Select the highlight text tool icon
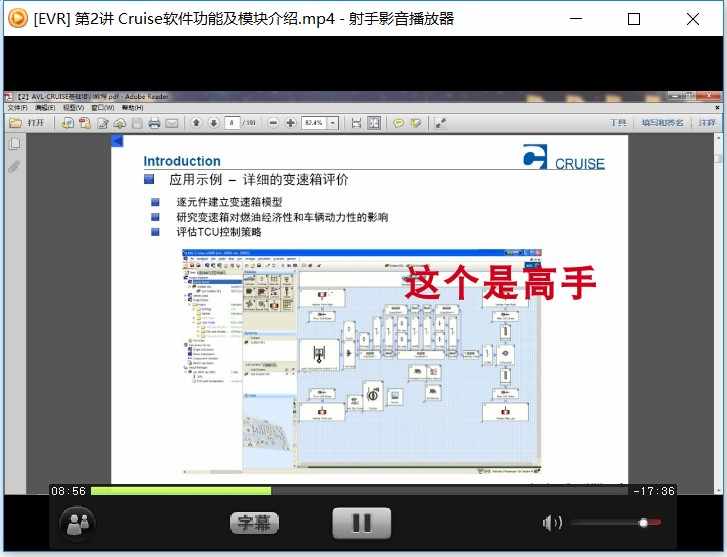The width and height of the screenshot is (727, 557). (416, 123)
